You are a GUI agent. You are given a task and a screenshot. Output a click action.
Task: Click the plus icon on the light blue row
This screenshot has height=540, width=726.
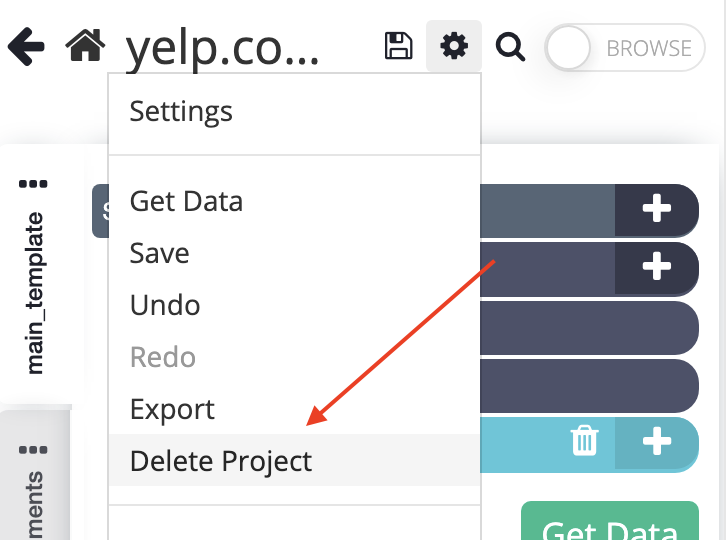coord(657,441)
